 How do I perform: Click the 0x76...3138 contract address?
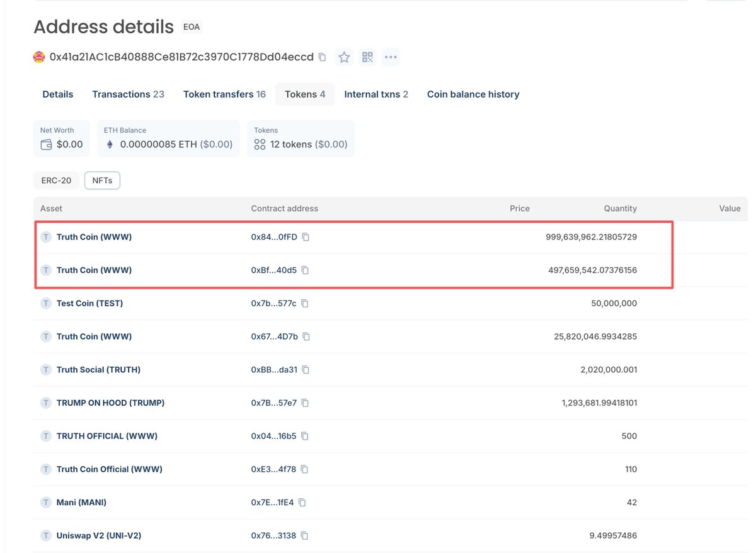pos(274,536)
